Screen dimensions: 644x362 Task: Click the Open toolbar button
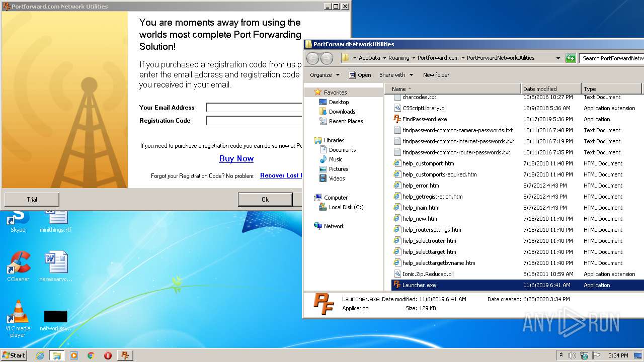pos(360,75)
